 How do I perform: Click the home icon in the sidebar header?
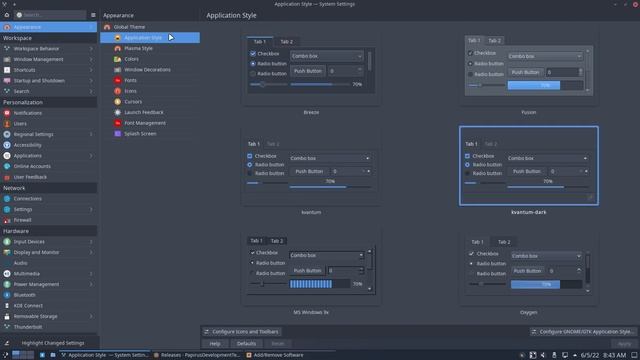(7, 15)
